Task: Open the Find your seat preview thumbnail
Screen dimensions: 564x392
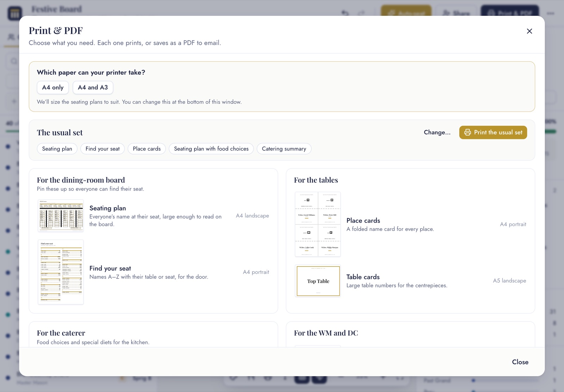Action: (61, 272)
